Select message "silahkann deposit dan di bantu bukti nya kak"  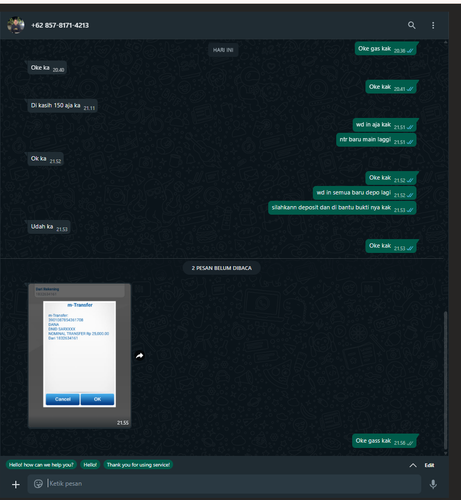point(342,208)
